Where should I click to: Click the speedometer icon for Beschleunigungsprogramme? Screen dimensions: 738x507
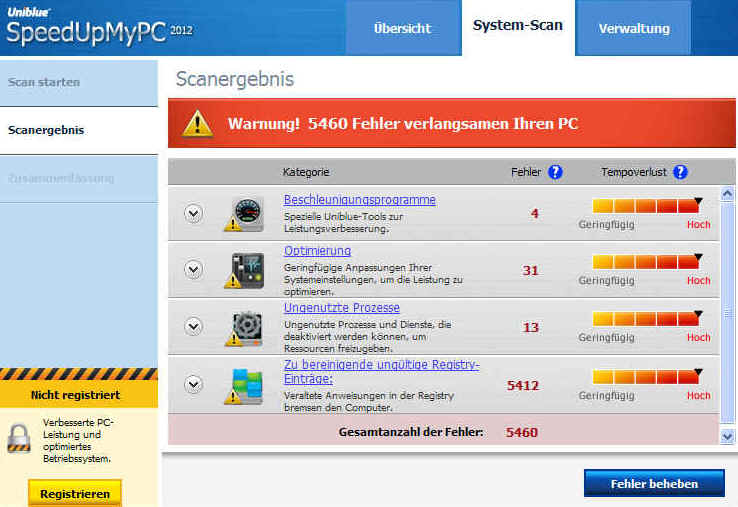pos(245,213)
